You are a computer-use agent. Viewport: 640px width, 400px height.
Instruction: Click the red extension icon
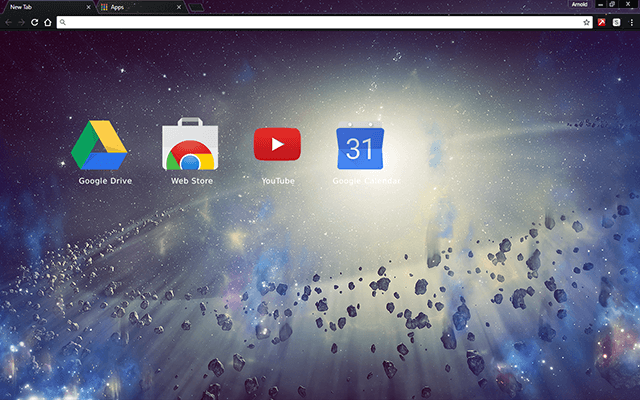point(602,22)
